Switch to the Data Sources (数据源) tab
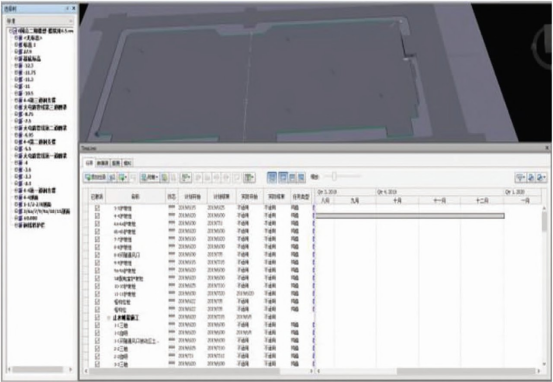Screen dimensions: 553x382 102,163
